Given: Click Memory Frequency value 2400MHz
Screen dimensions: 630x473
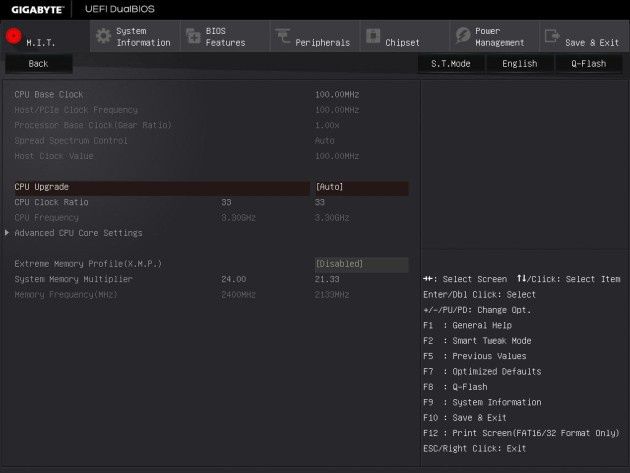Looking at the screenshot, I should (238, 295).
